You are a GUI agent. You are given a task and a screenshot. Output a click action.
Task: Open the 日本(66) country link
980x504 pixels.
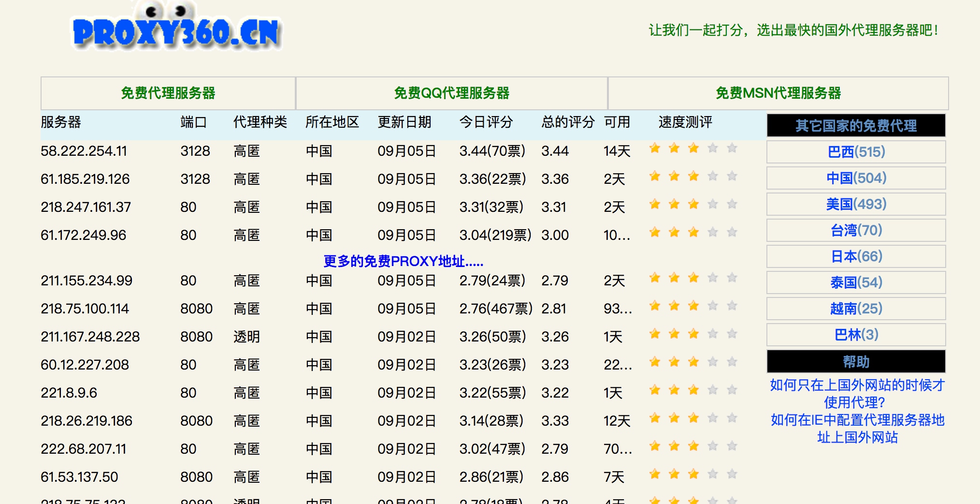pos(856,256)
